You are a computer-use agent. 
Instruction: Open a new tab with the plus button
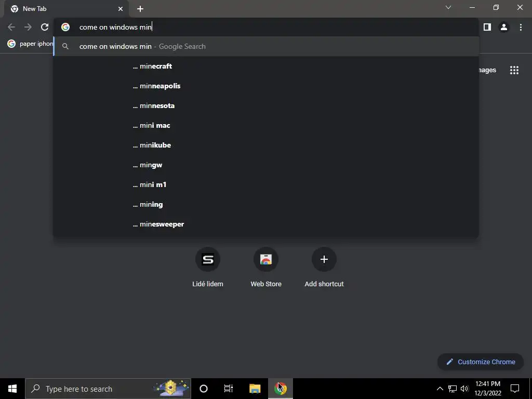click(x=140, y=9)
